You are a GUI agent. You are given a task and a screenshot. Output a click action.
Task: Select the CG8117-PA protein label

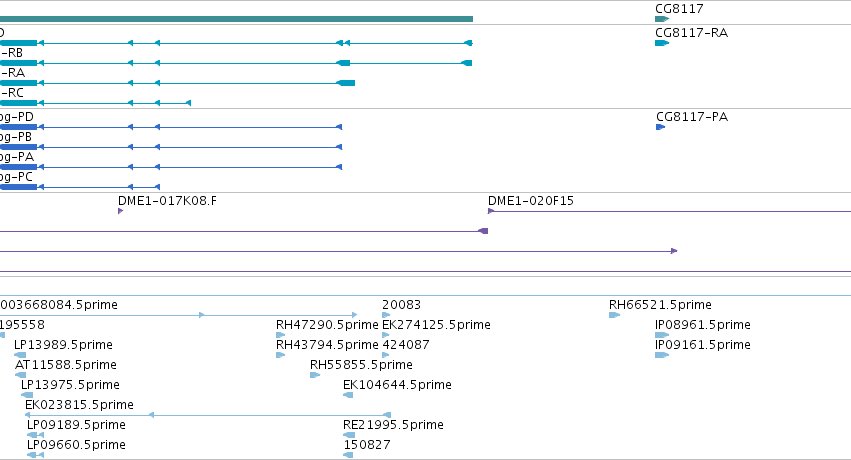[692, 117]
